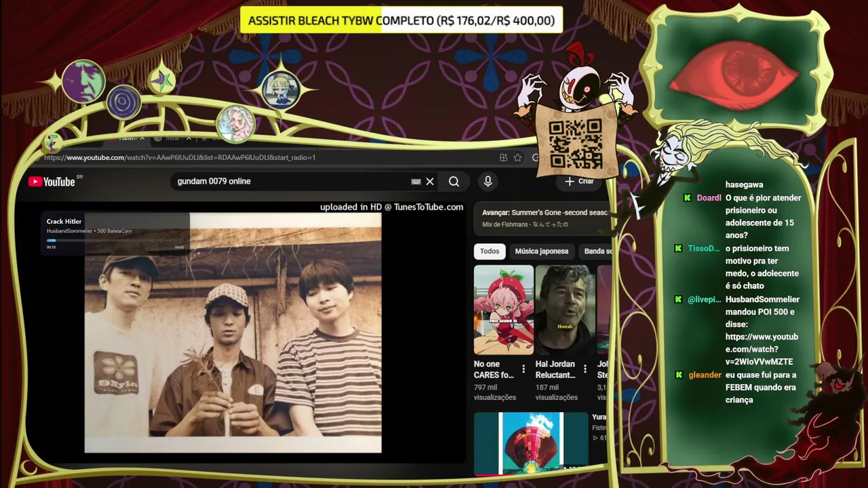868x488 pixels.
Task: Bookmark this page with the star icon
Action: tap(517, 157)
